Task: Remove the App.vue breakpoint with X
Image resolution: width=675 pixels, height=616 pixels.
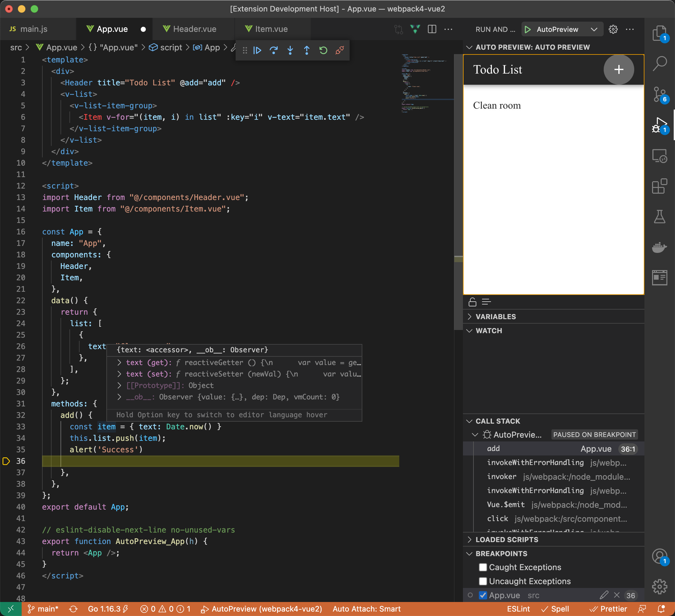Action: 617,595
